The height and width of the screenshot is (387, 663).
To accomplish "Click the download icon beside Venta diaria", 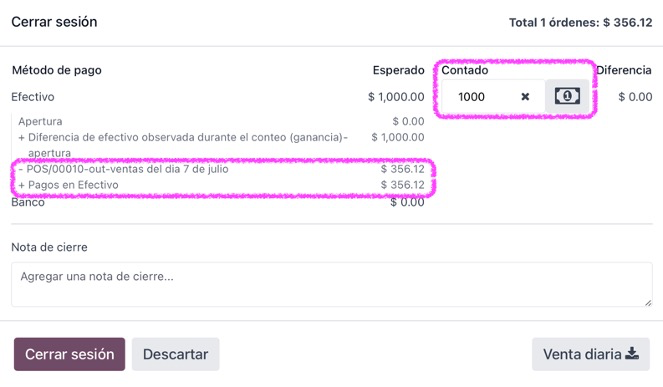I will click(632, 354).
